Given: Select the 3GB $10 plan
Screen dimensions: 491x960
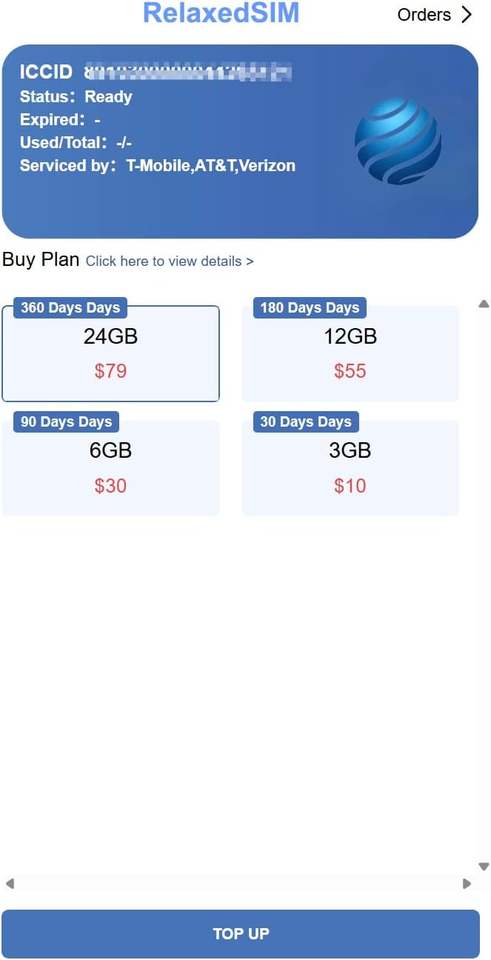Looking at the screenshot, I should pyautogui.click(x=350, y=468).
